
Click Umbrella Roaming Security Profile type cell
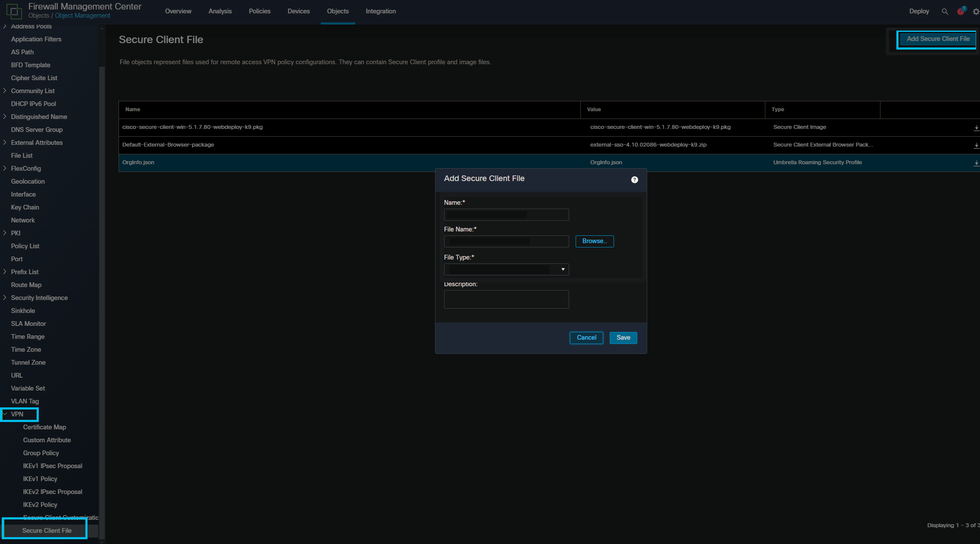817,163
